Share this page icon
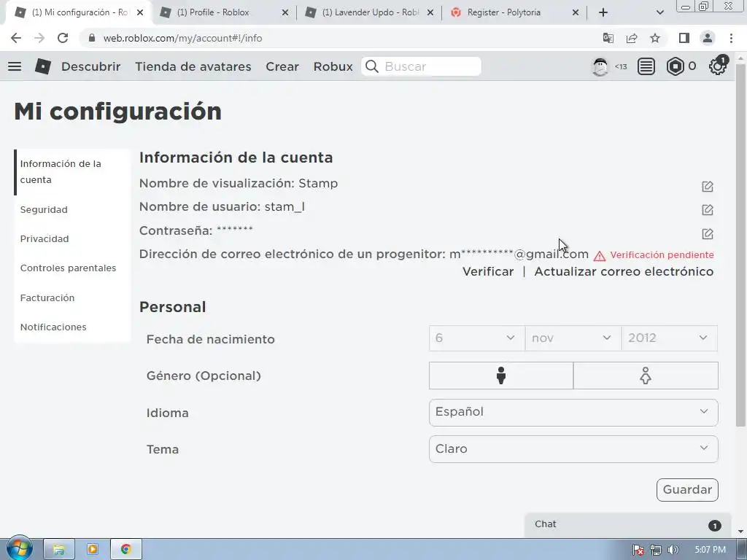This screenshot has height=560, width=747. [x=632, y=38]
